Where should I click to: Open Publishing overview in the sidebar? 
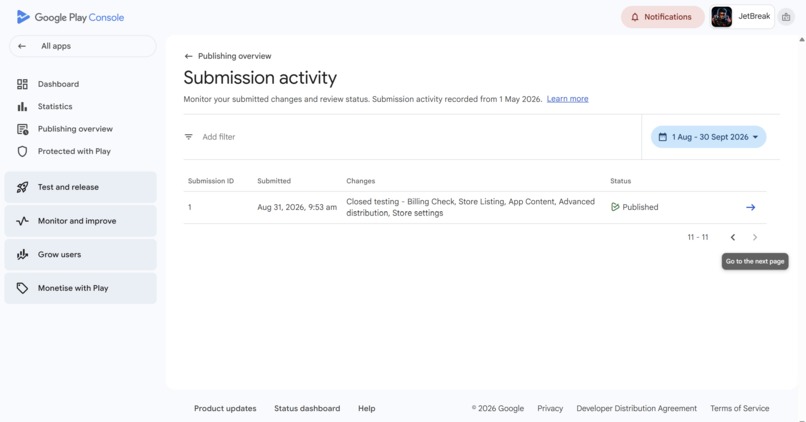coord(75,129)
